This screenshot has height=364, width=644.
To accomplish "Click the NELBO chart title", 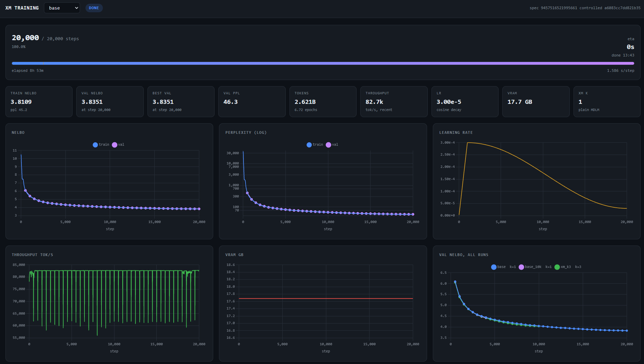I will click(x=18, y=133).
